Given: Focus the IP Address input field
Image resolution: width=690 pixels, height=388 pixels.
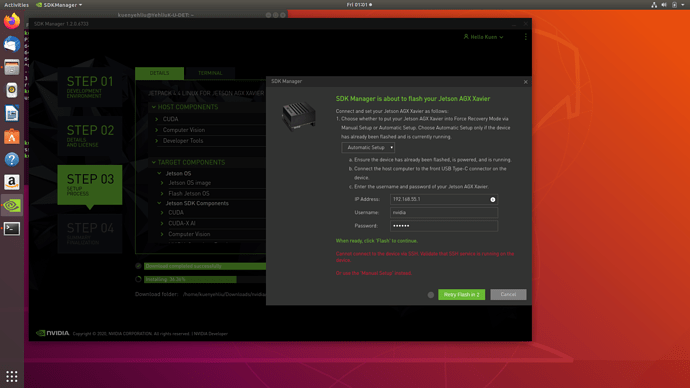Looking at the screenshot, I should click(x=444, y=199).
